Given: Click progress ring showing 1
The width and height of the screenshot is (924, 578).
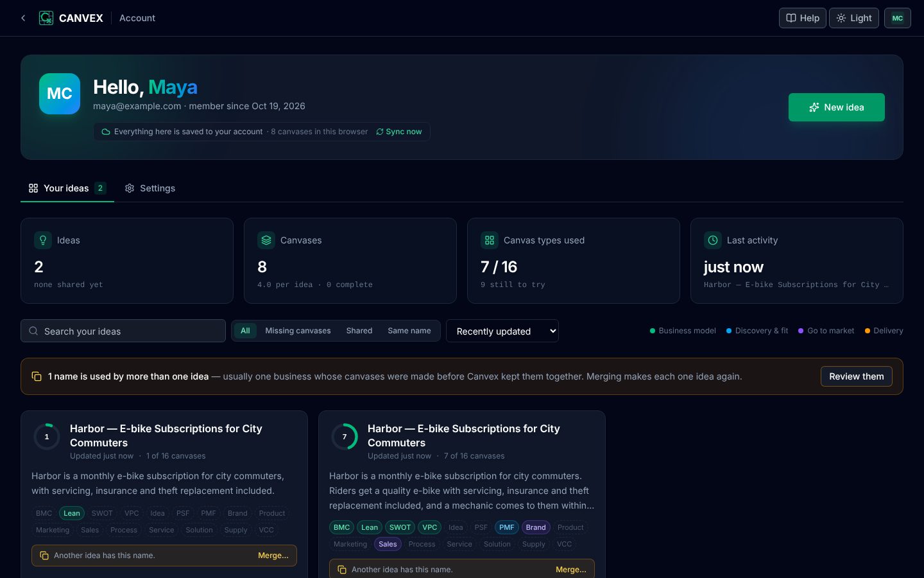Looking at the screenshot, I should [47, 437].
